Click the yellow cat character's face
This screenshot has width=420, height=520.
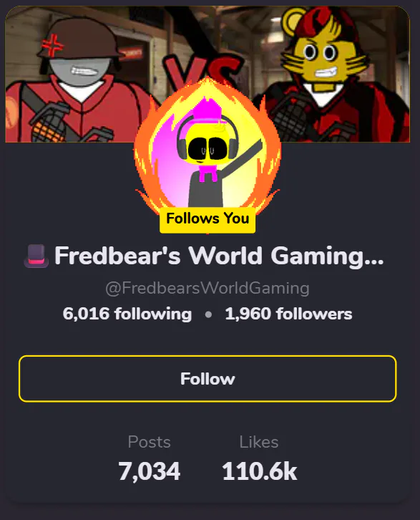(323, 63)
